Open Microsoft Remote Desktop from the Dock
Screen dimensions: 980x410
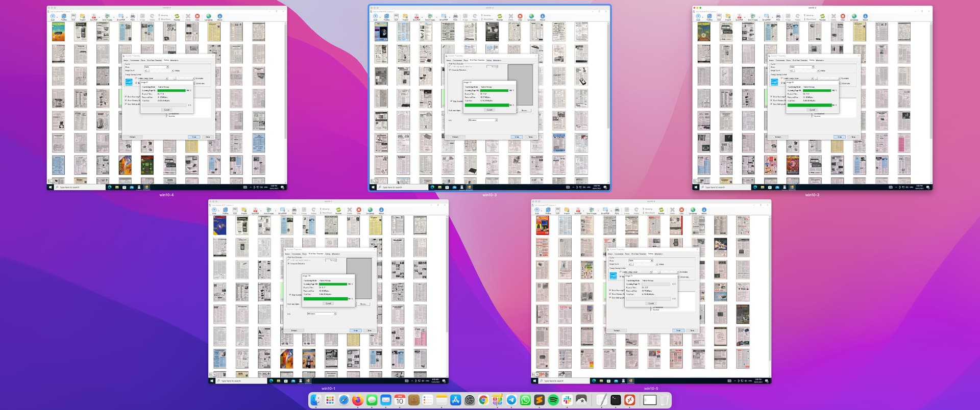(x=630, y=400)
